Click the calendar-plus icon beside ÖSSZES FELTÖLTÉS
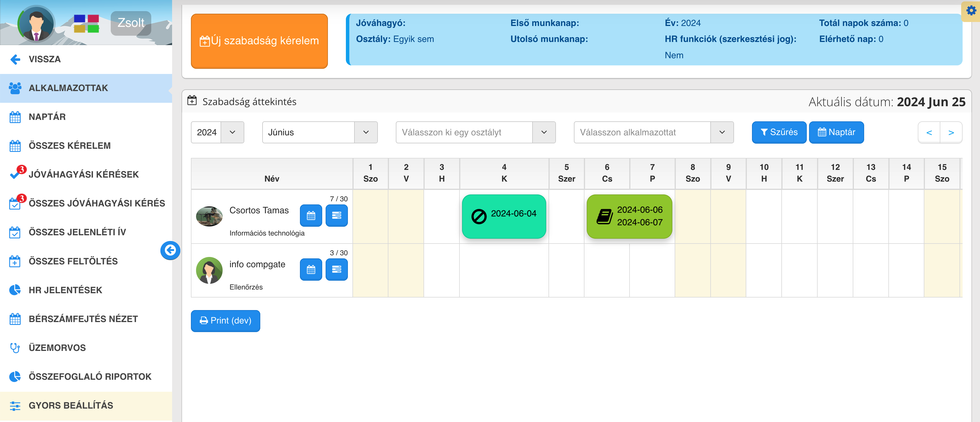This screenshot has height=422, width=980. pyautogui.click(x=15, y=262)
